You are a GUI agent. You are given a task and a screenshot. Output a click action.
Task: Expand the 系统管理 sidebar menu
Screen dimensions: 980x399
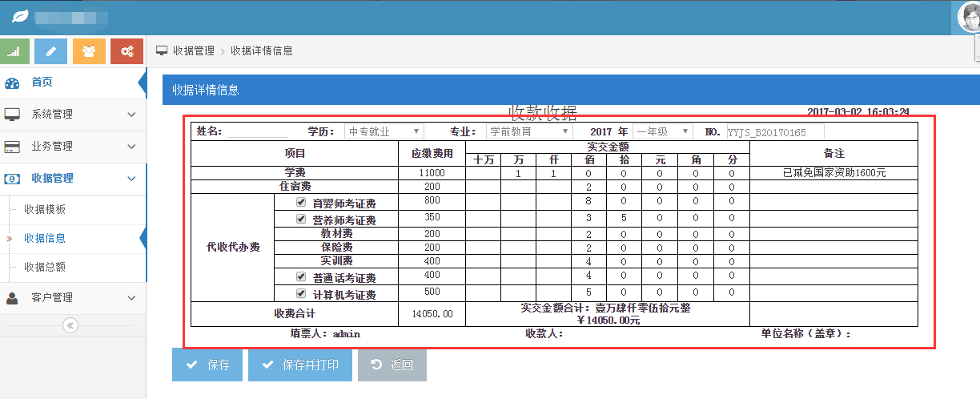click(73, 115)
